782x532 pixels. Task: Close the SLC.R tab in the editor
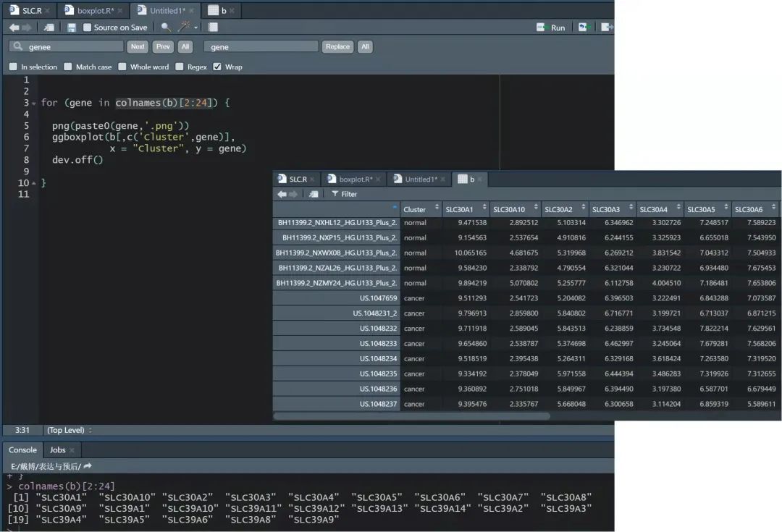47,10
